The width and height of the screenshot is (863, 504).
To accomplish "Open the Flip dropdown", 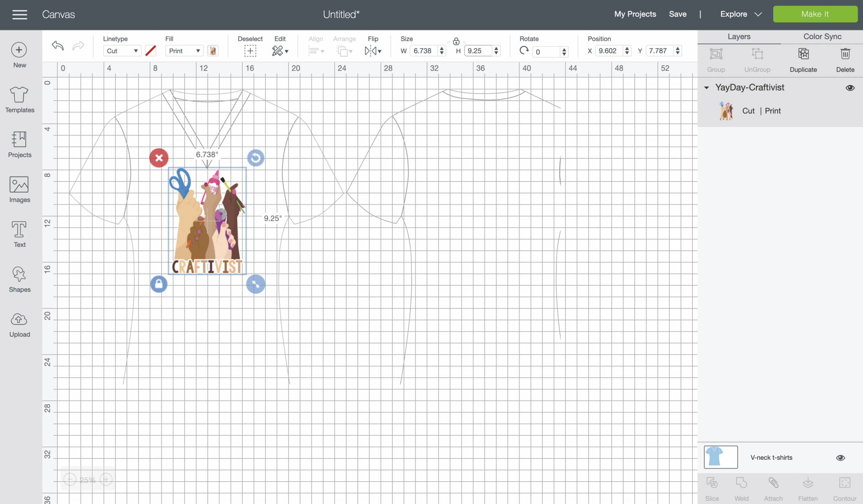I will coord(373,51).
